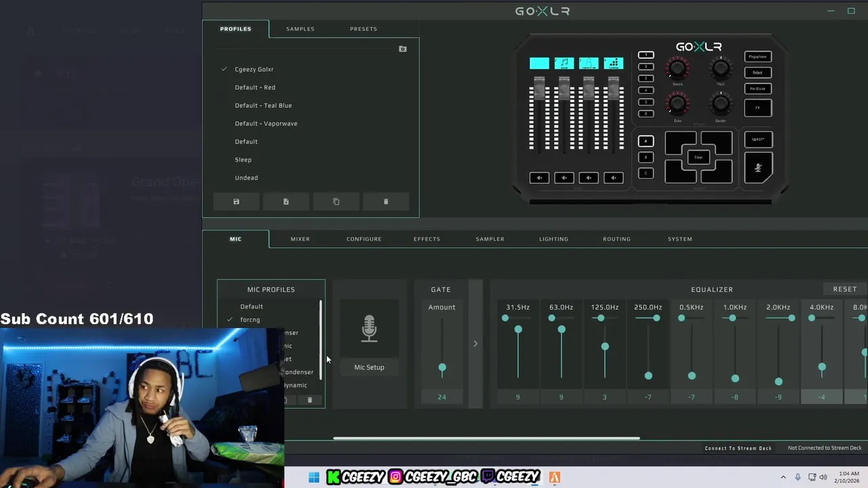The image size is (868, 488).
Task: Open the volume control in the system tray
Action: click(823, 477)
